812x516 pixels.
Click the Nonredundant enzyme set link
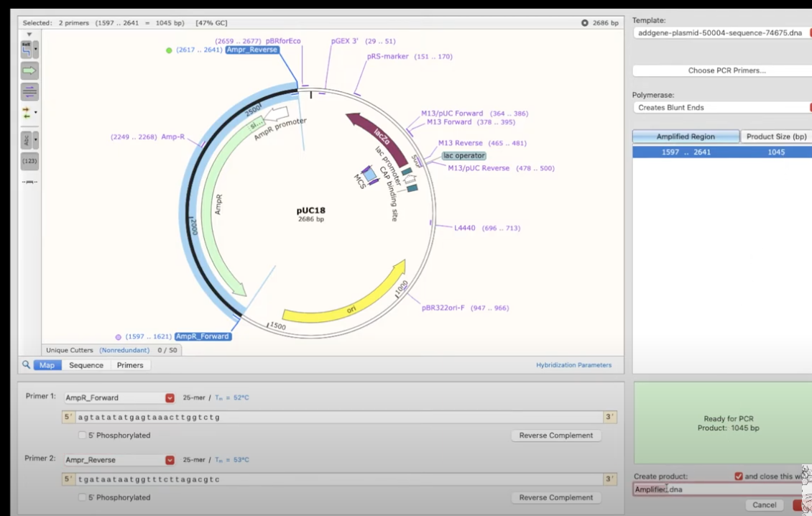(x=124, y=350)
